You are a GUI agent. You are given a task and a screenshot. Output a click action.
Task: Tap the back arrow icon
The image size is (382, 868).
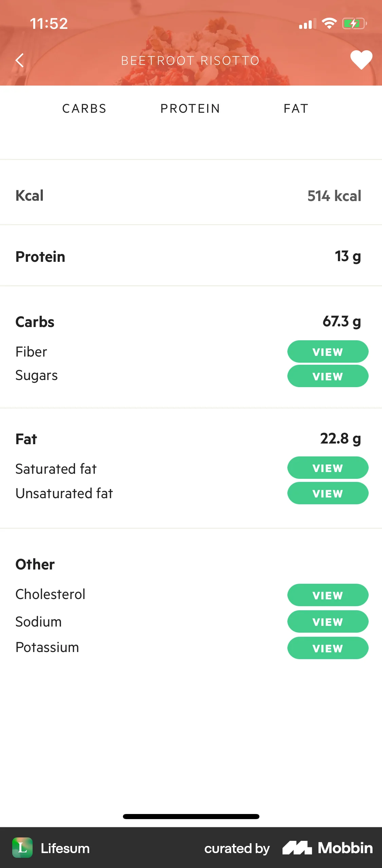click(x=20, y=60)
